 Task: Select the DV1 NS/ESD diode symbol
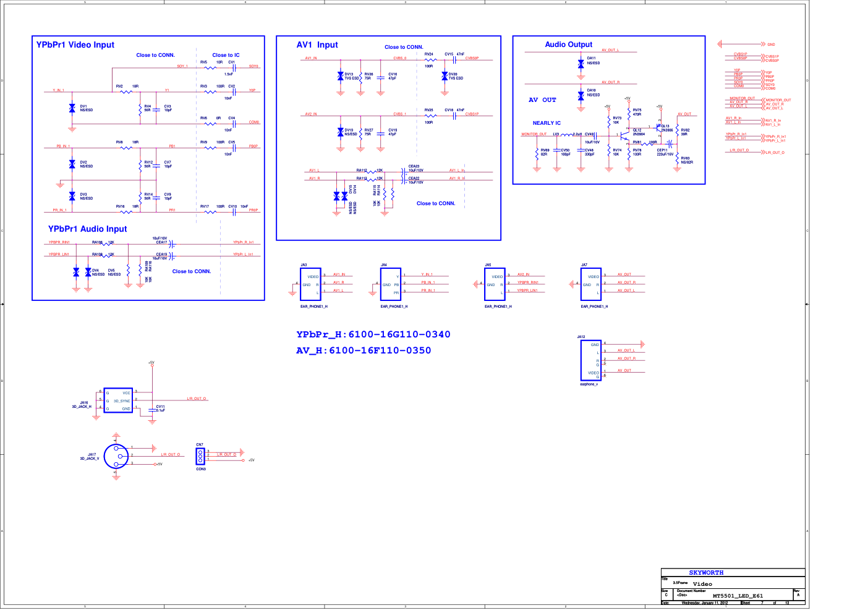72,108
